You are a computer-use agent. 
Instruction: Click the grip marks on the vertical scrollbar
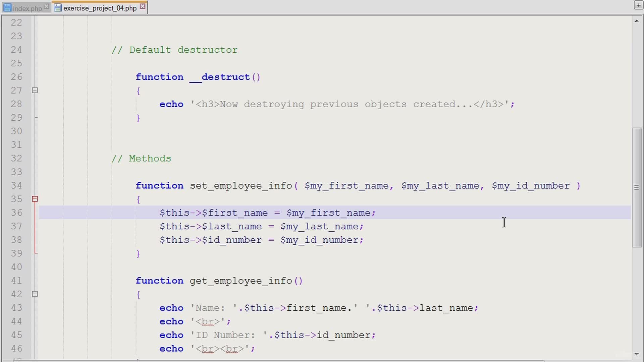click(636, 188)
